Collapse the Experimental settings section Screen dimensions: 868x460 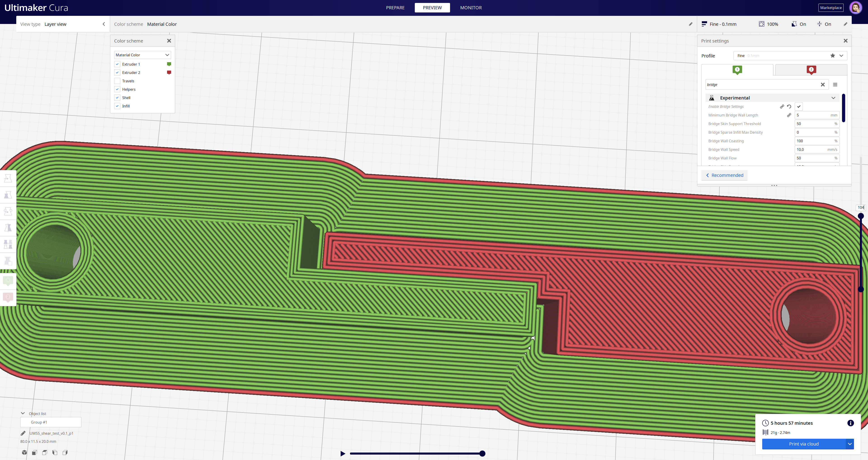pos(833,98)
